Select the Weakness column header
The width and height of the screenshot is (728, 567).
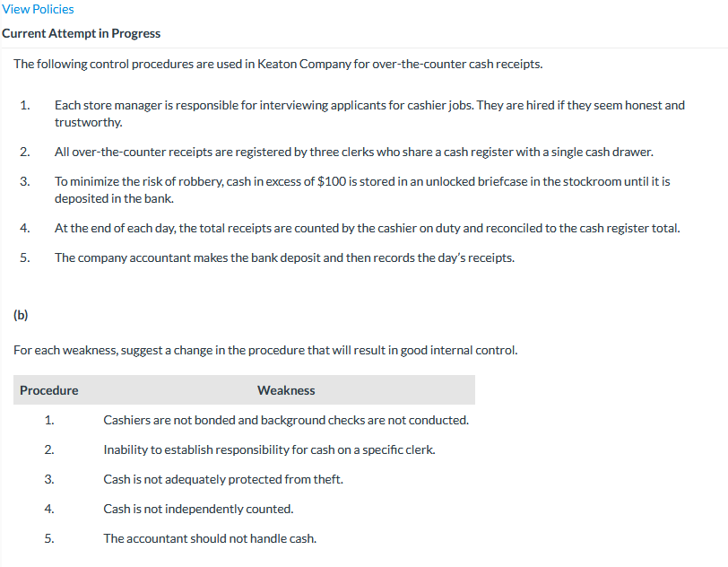286,390
